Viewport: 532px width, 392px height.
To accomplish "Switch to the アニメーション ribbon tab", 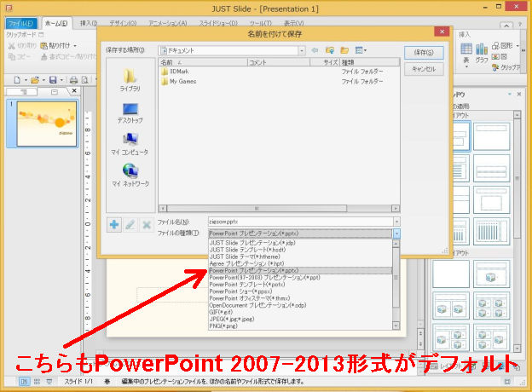I will click(168, 23).
